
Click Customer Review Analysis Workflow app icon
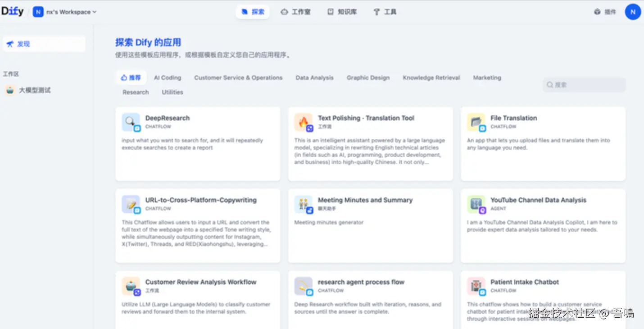click(x=131, y=286)
